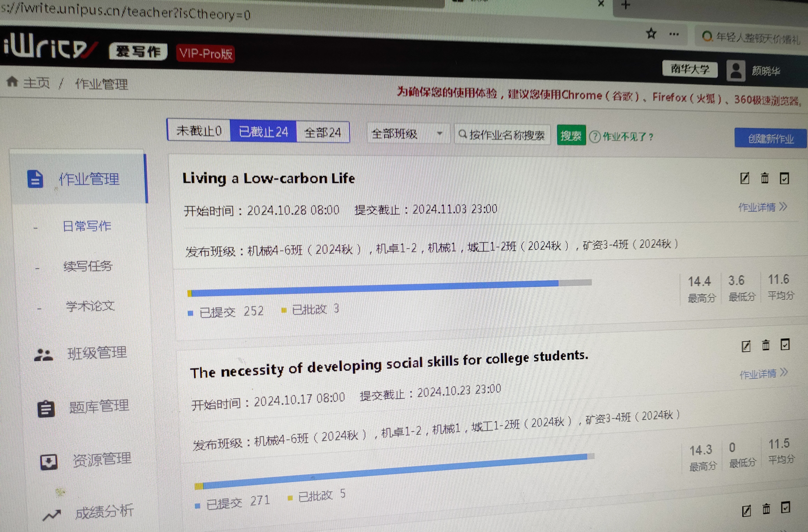
Task: Click checkmark icon on Low-carbon Life assignment
Action: (x=784, y=178)
